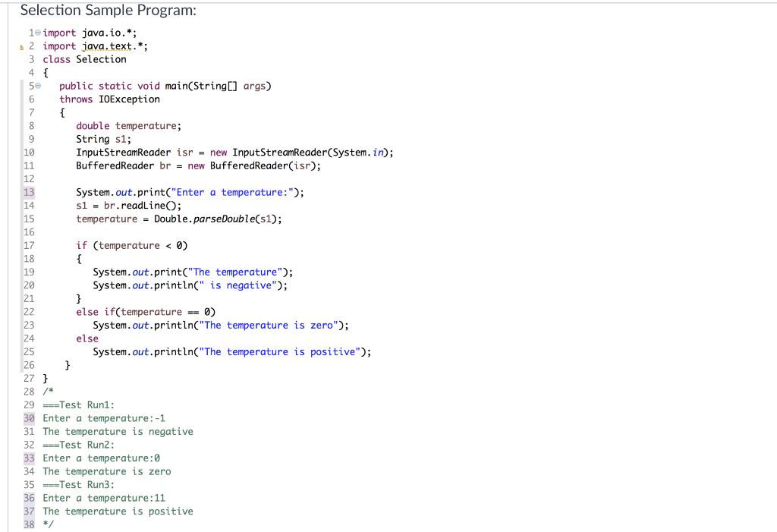Click line number 30 in the gutter
The image size is (777, 532).
pos(28,418)
